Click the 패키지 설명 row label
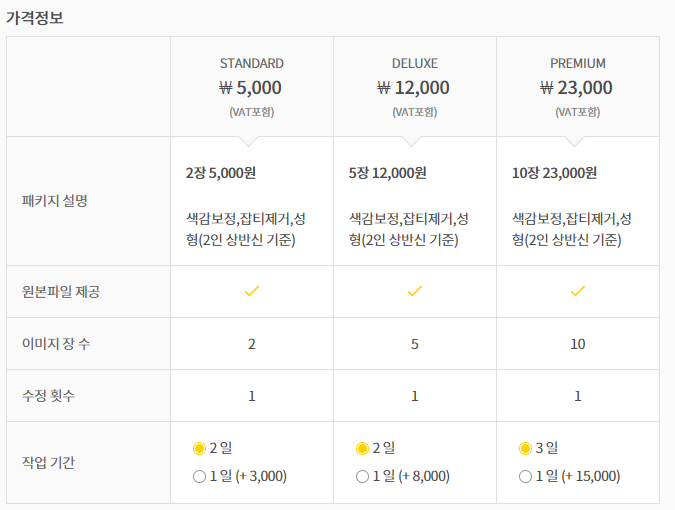675x510 pixels. pyautogui.click(x=55, y=201)
